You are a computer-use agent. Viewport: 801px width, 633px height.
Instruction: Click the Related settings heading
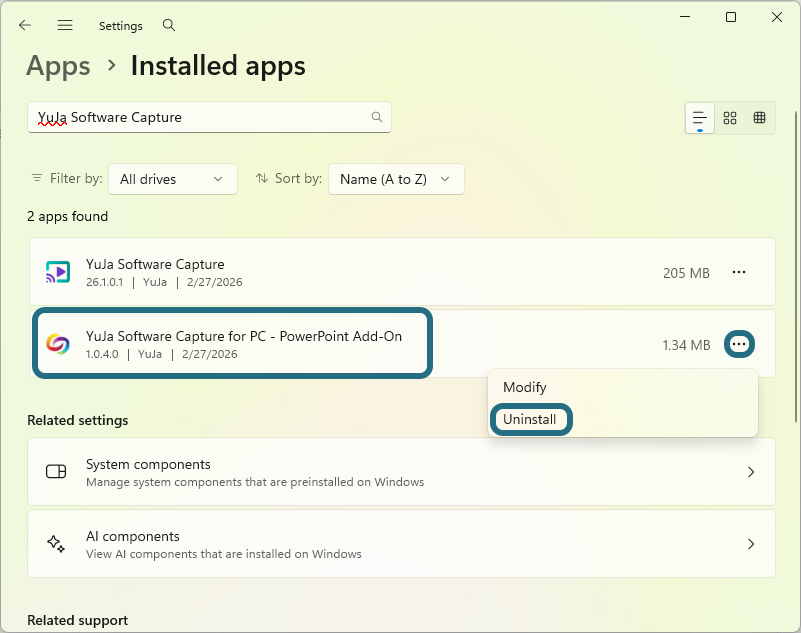78,420
